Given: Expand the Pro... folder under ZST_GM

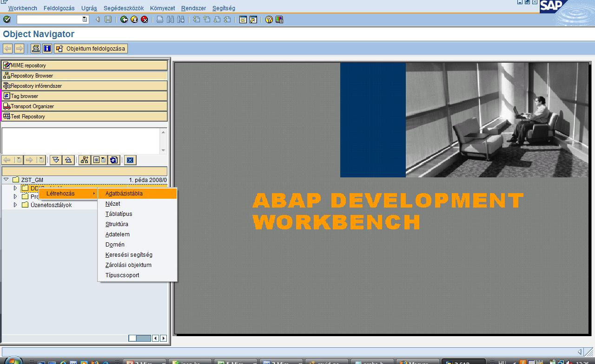Looking at the screenshot, I should 15,196.
